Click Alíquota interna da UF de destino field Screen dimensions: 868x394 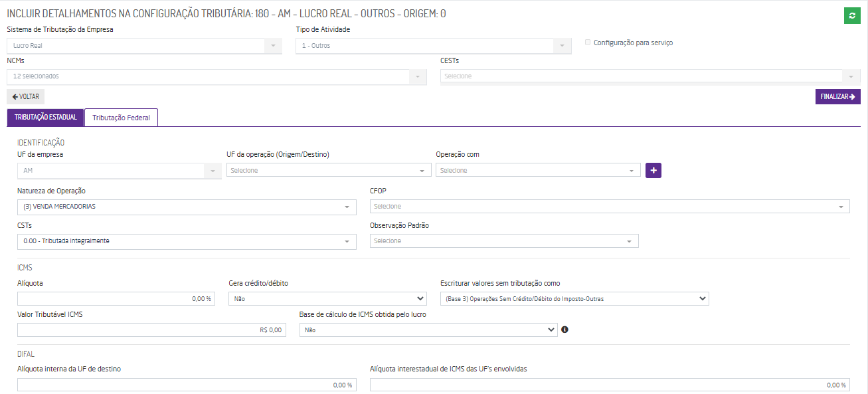tap(187, 385)
